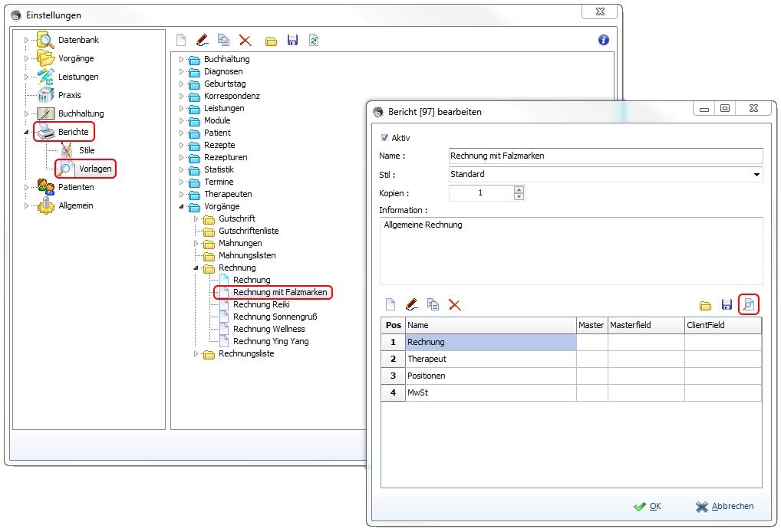This screenshot has height=532, width=781.
Task: Decrease Kopien with down arrow
Action: (519, 196)
